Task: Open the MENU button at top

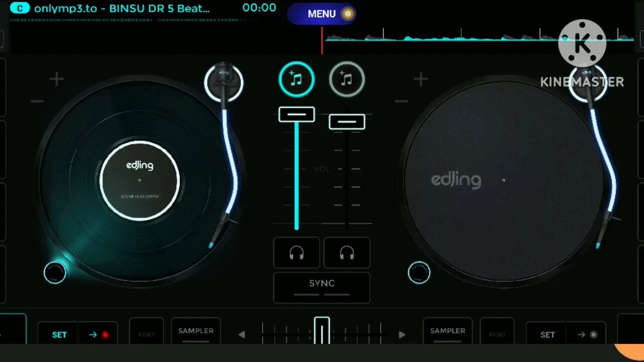Action: click(x=321, y=14)
